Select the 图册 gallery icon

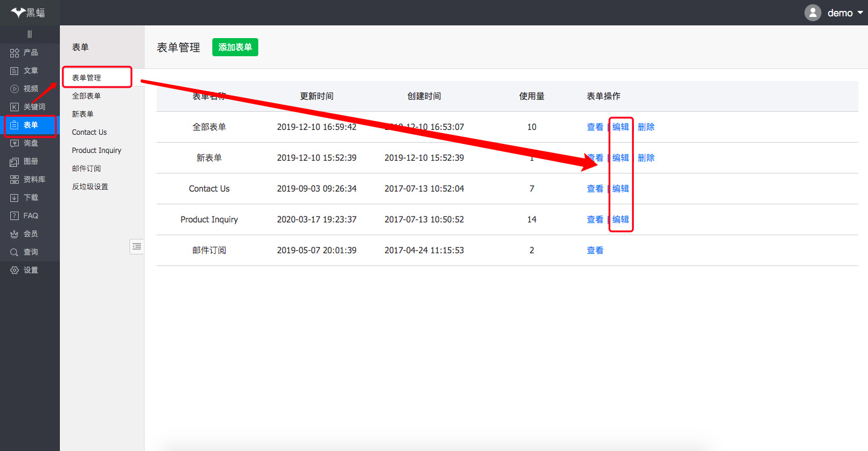click(x=15, y=161)
